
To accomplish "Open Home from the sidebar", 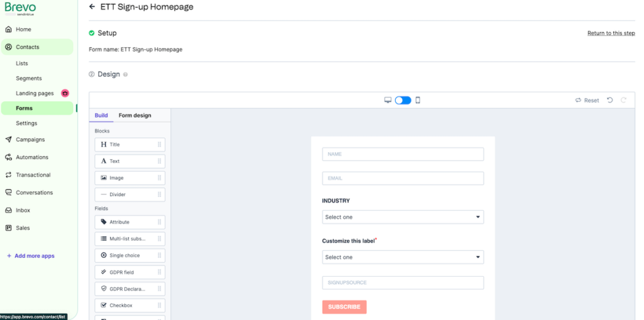I will pyautogui.click(x=23, y=30).
